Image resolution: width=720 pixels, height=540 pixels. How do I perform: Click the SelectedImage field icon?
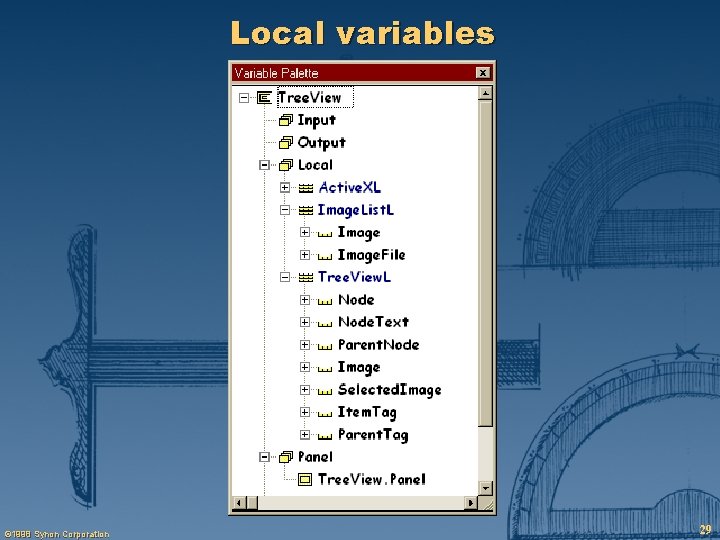point(325,391)
